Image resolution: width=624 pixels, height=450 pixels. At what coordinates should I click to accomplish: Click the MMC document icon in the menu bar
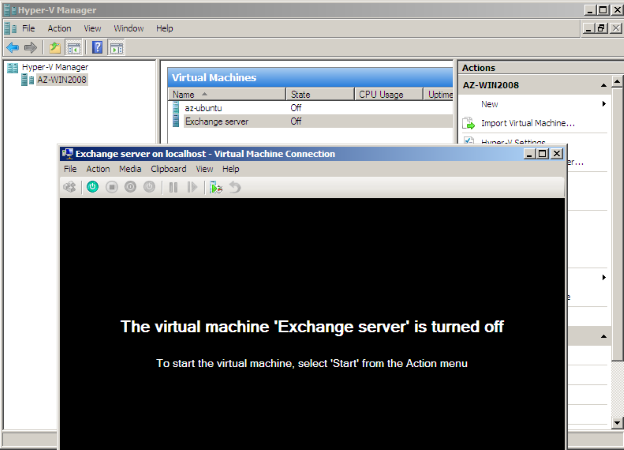[x=11, y=29]
